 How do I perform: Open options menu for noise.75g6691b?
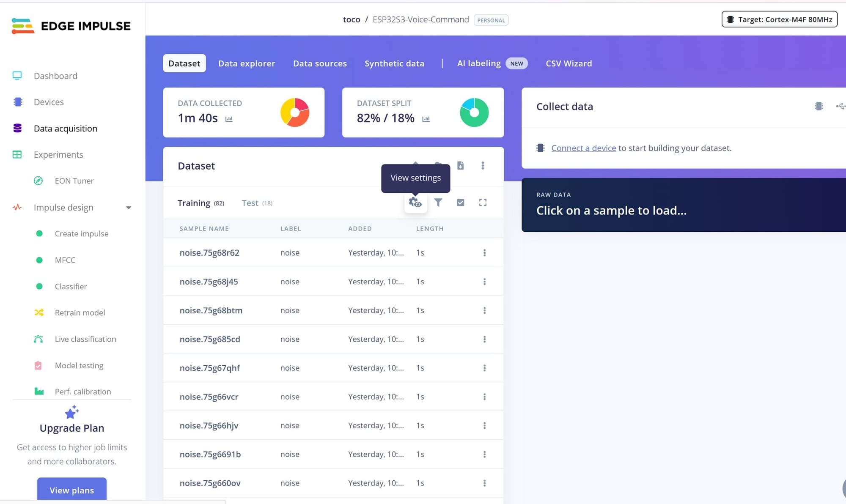[484, 454]
